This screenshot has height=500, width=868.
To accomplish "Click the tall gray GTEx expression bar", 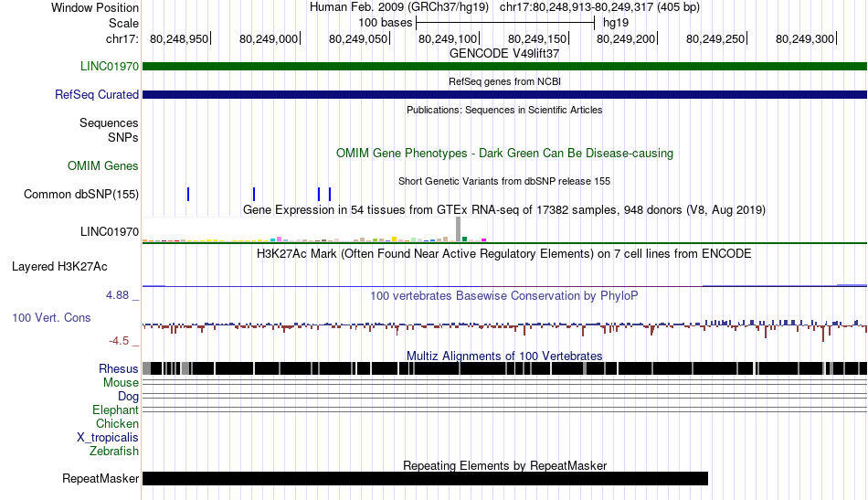I will pyautogui.click(x=458, y=229).
